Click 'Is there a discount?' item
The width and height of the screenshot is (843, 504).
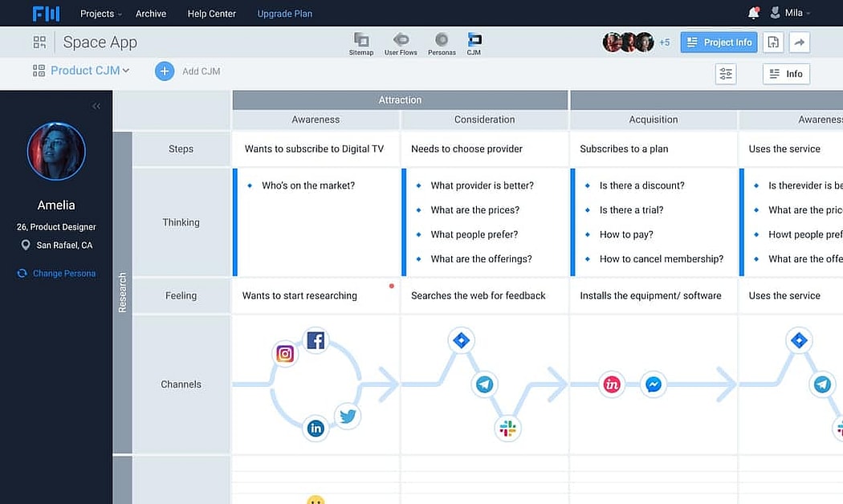pos(642,185)
